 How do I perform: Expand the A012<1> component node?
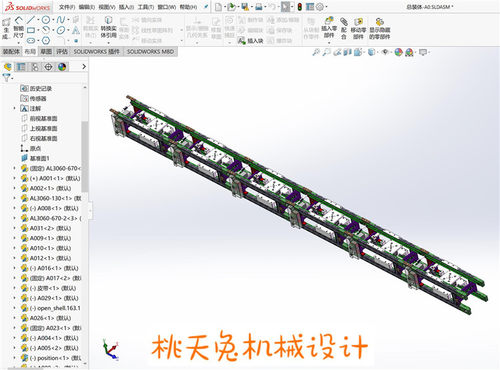pos(14,258)
